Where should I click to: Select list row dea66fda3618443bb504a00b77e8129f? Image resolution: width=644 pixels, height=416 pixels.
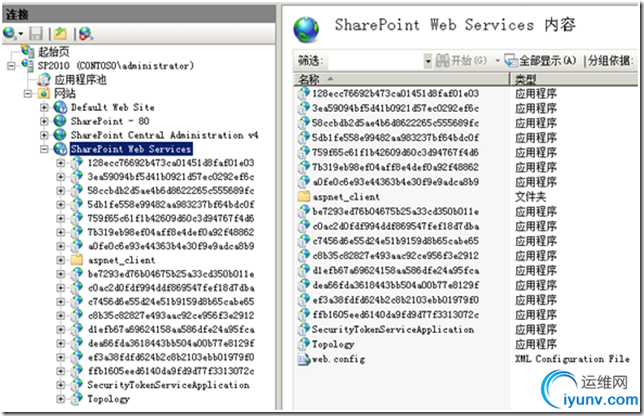(396, 285)
